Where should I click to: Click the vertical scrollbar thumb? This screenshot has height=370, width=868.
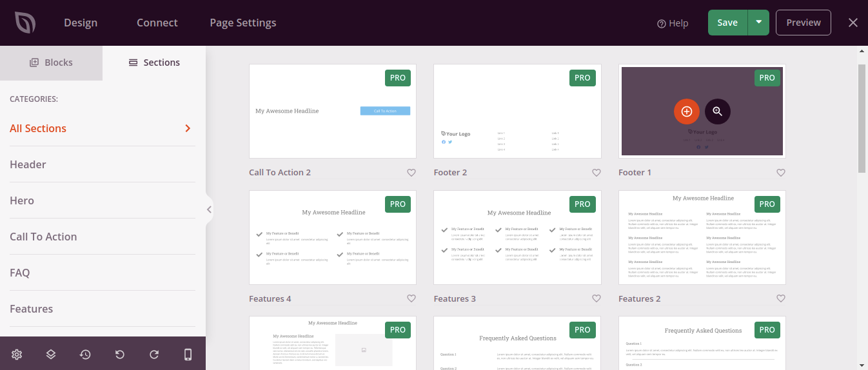[862, 118]
